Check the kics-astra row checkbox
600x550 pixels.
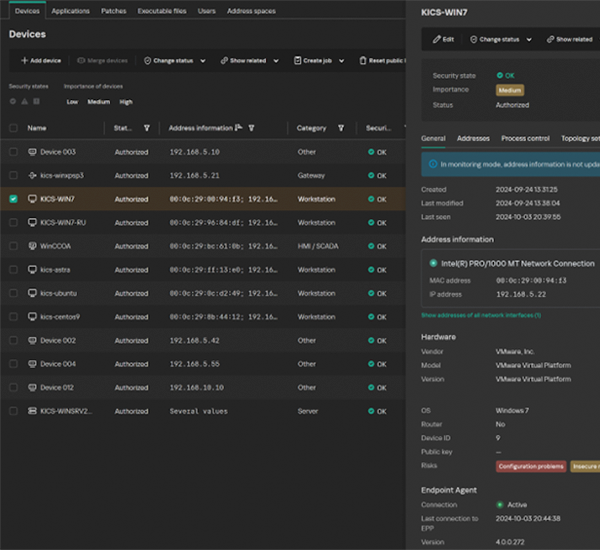pos(13,269)
